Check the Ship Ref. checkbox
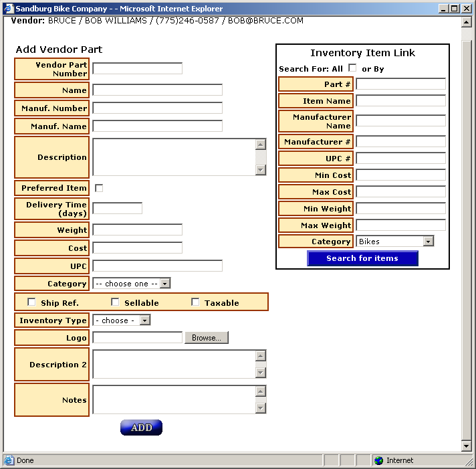The image size is (476, 469). click(x=31, y=302)
